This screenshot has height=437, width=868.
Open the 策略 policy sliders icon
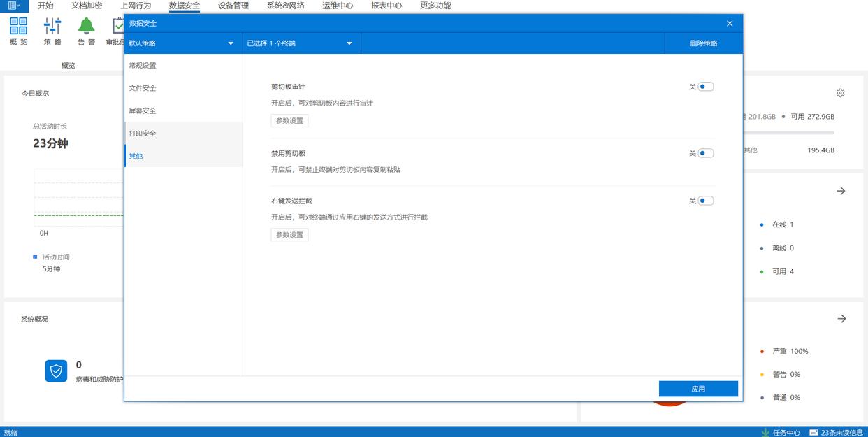coord(52,27)
